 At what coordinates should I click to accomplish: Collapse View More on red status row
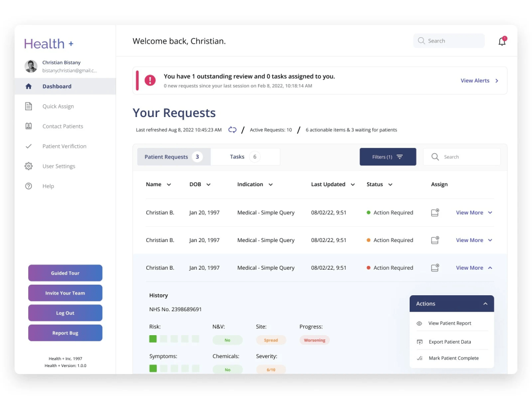pyautogui.click(x=474, y=268)
